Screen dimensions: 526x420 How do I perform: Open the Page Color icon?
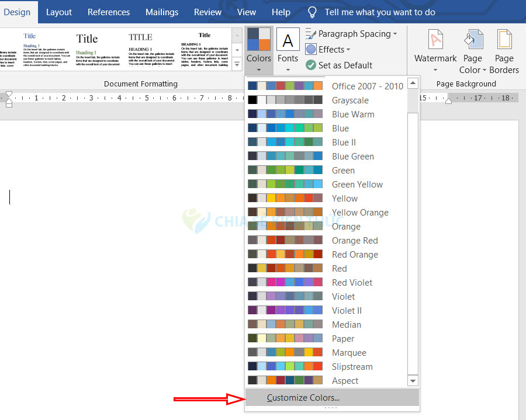tap(472, 40)
